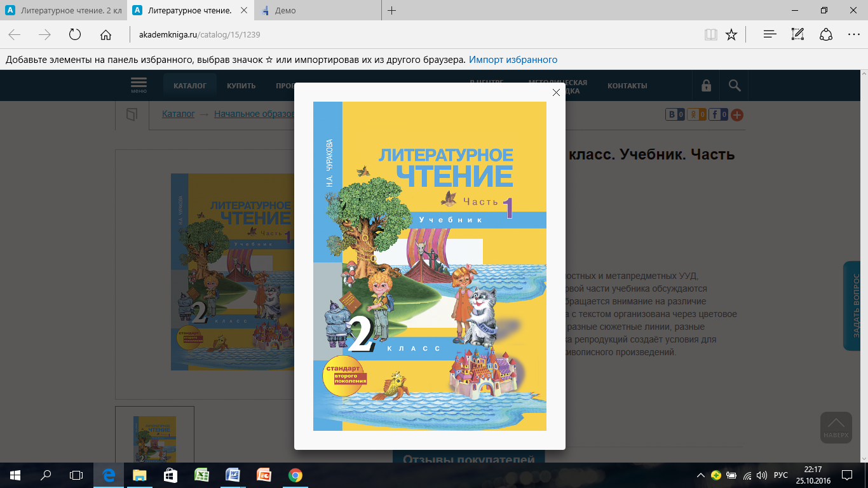The image size is (868, 488).
Task: Open reading view book icon
Action: 710,35
